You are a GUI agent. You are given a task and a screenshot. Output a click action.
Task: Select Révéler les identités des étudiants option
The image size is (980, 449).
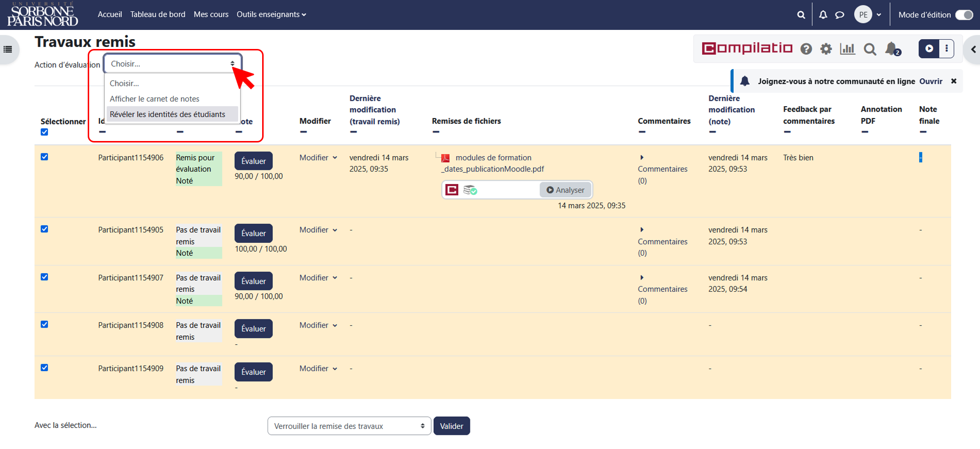168,114
